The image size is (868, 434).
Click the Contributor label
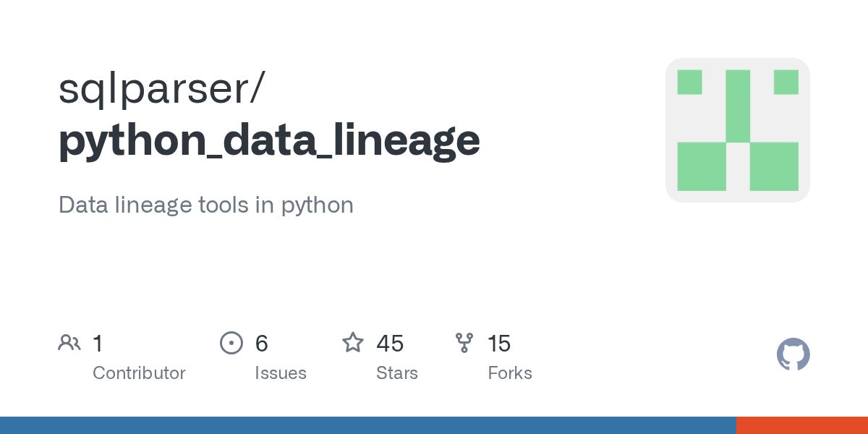tap(139, 373)
